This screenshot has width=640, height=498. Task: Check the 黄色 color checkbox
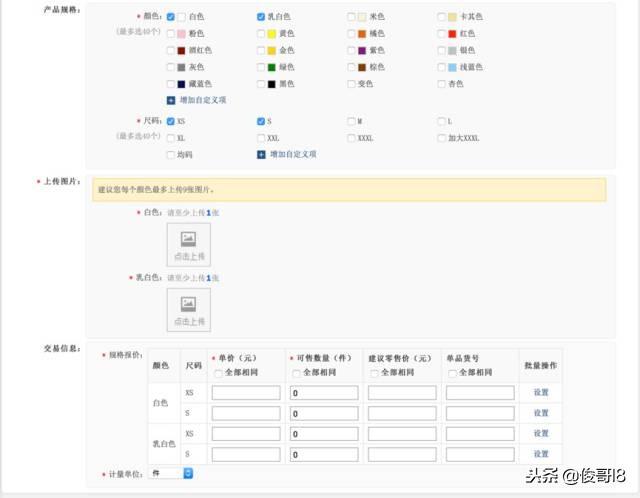click(x=261, y=33)
